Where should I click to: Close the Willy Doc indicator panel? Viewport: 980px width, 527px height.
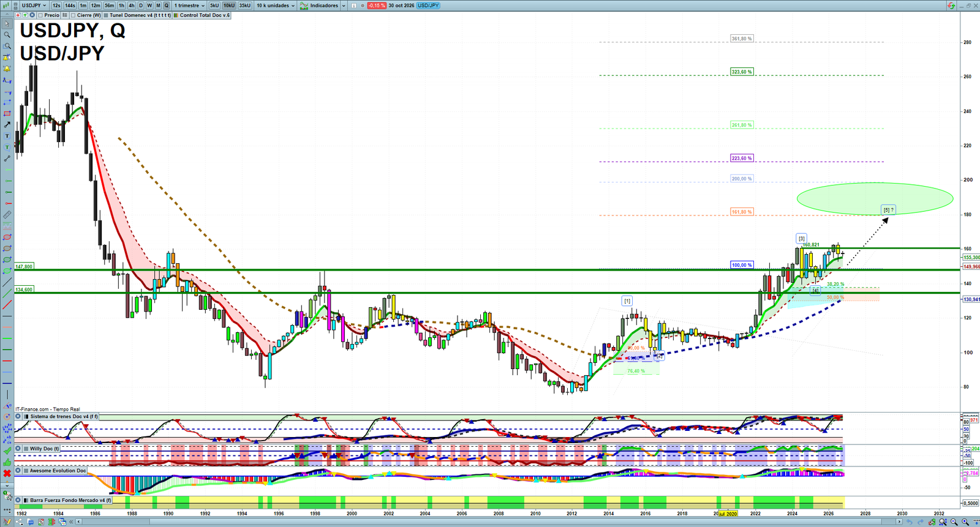pos(18,449)
